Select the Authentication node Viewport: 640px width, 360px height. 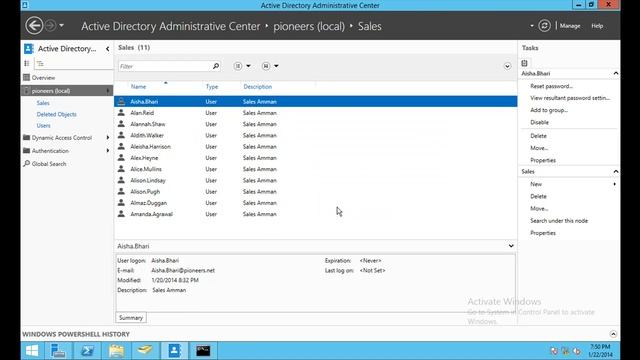[x=50, y=151]
